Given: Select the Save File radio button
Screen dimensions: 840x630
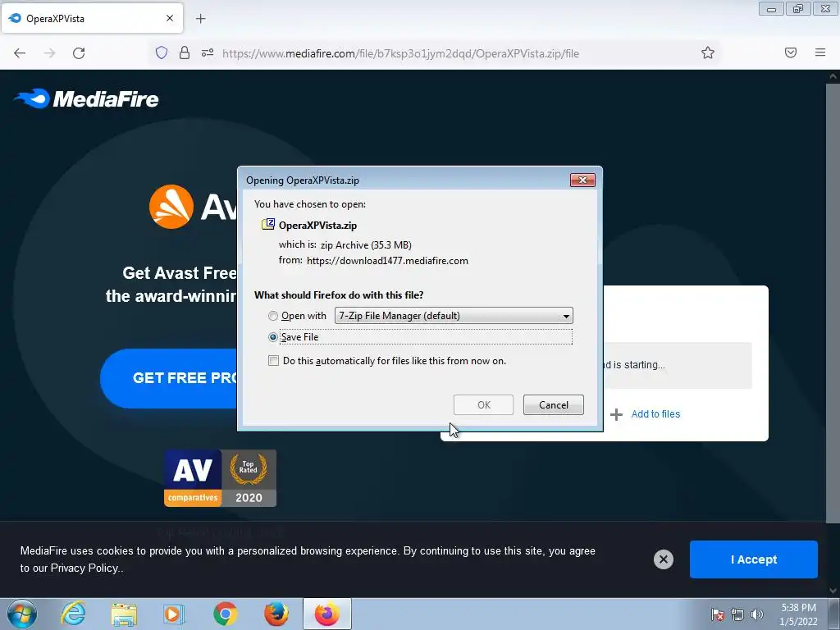Looking at the screenshot, I should tap(273, 337).
